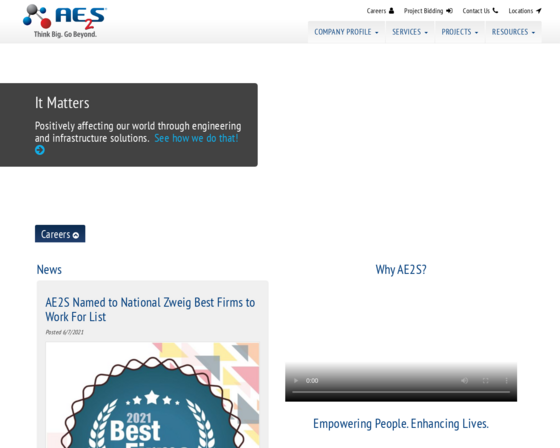This screenshot has height=448, width=560.
Task: Seek on the video progress bar
Action: [401, 392]
